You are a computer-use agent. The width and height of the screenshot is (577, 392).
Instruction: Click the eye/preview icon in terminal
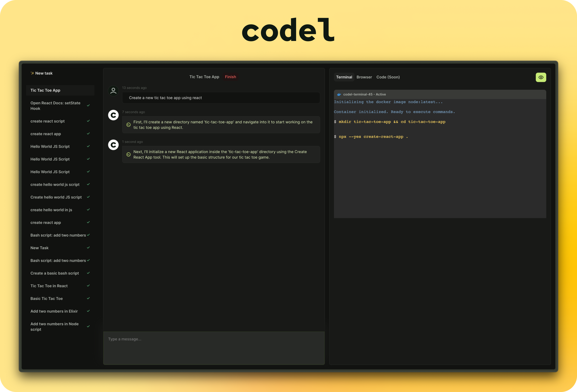coord(541,77)
